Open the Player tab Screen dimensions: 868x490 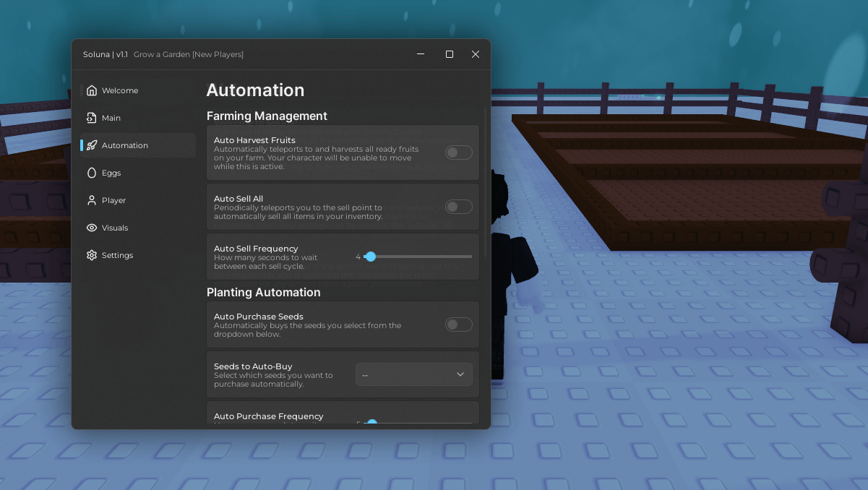137,200
